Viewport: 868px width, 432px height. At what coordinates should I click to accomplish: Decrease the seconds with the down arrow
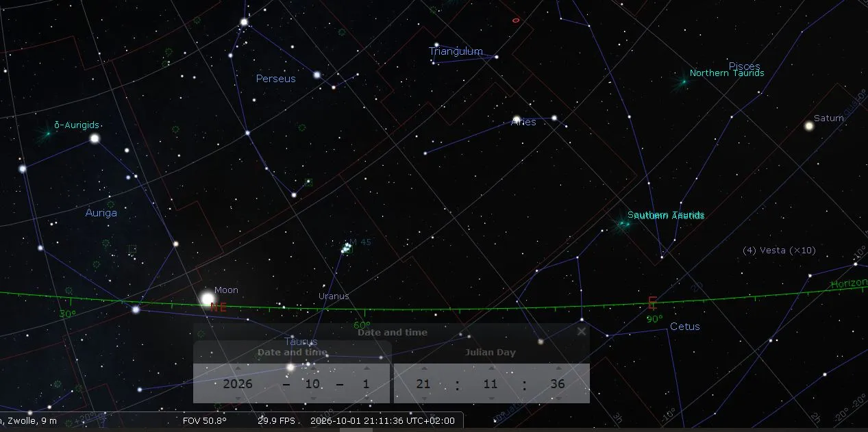558,397
